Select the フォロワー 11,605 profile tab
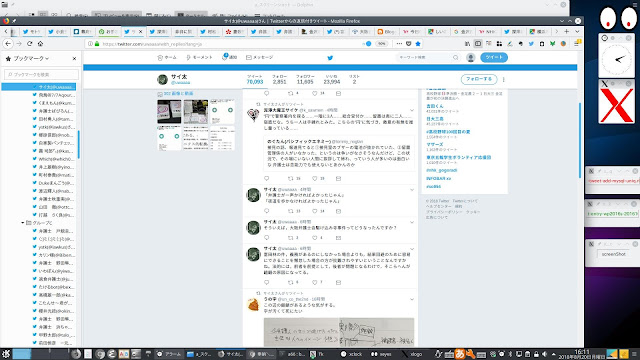The height and width of the screenshot is (360, 640). point(305,79)
